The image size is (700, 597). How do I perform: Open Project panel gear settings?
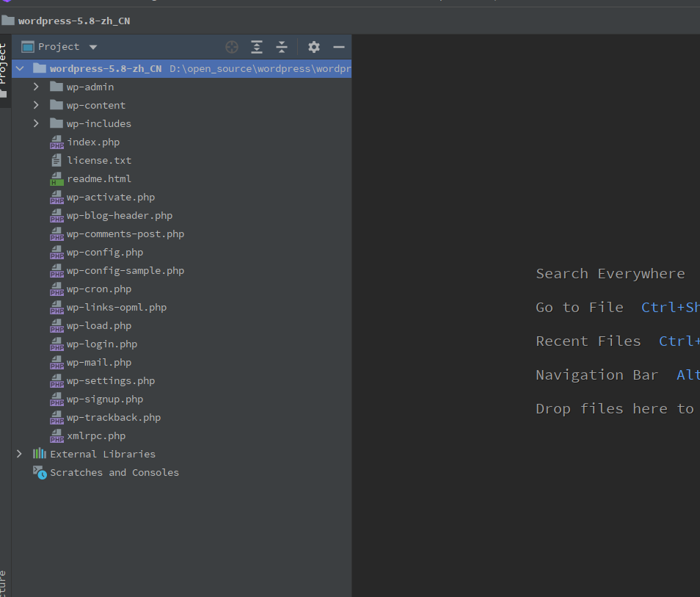[x=314, y=47]
